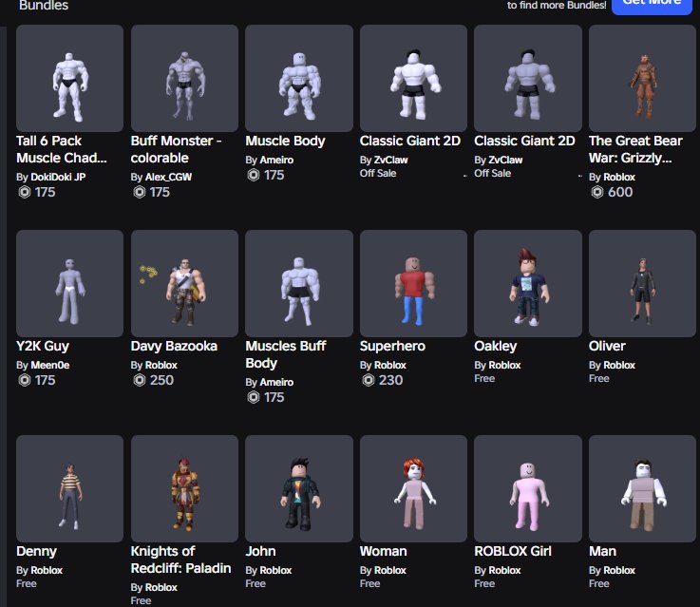Select the Muscle Body bundle thumbnail
The image size is (700, 607).
pos(299,78)
